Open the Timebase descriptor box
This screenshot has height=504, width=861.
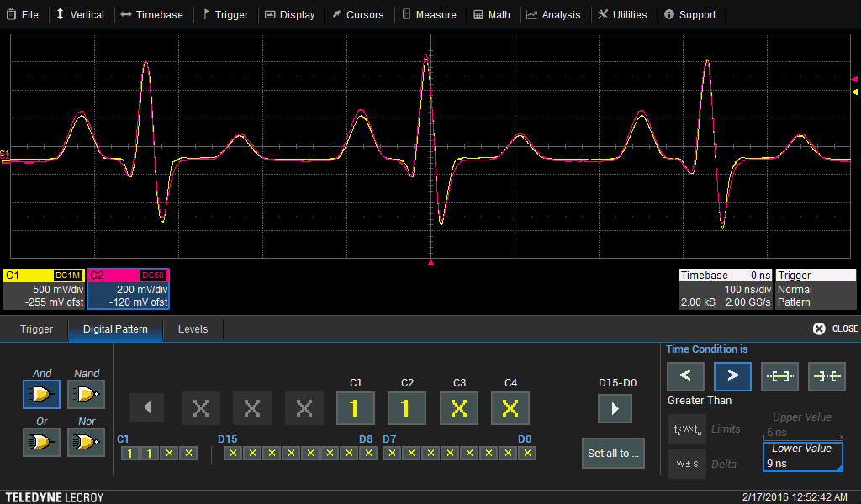pyautogui.click(x=725, y=289)
